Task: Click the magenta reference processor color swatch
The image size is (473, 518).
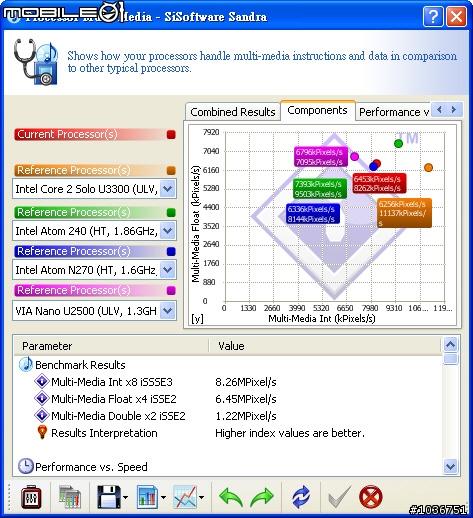Action: pos(171,291)
